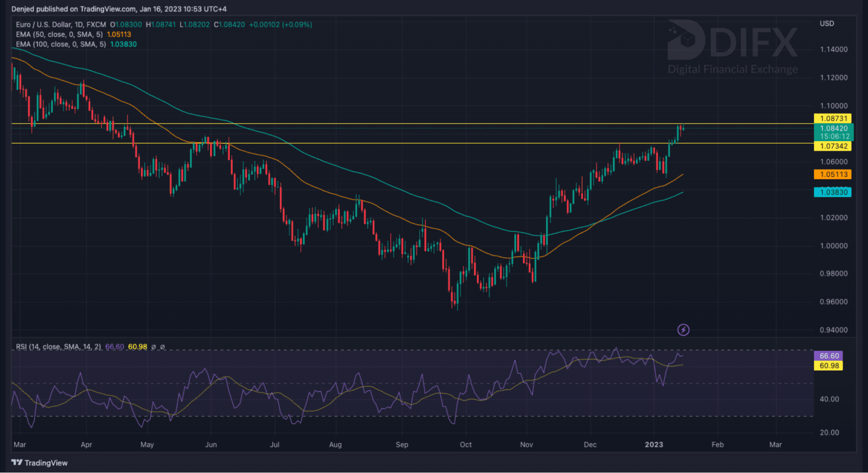Click the USD currency label on price axis
This screenshot has width=868, height=473.
pyautogui.click(x=826, y=23)
